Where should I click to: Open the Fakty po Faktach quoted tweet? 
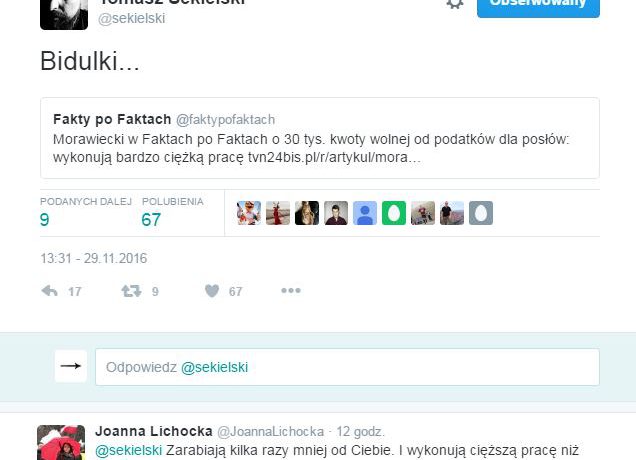click(x=320, y=138)
